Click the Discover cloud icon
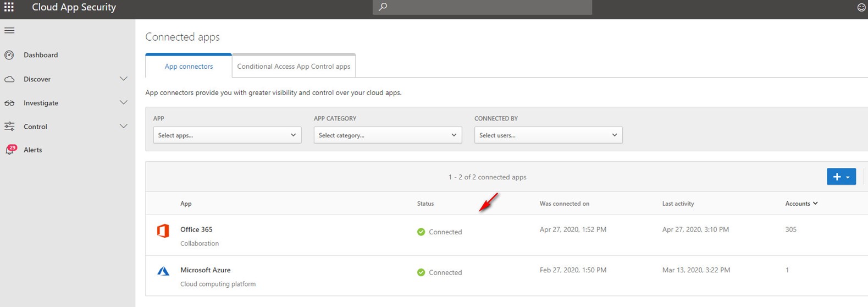 click(x=9, y=79)
